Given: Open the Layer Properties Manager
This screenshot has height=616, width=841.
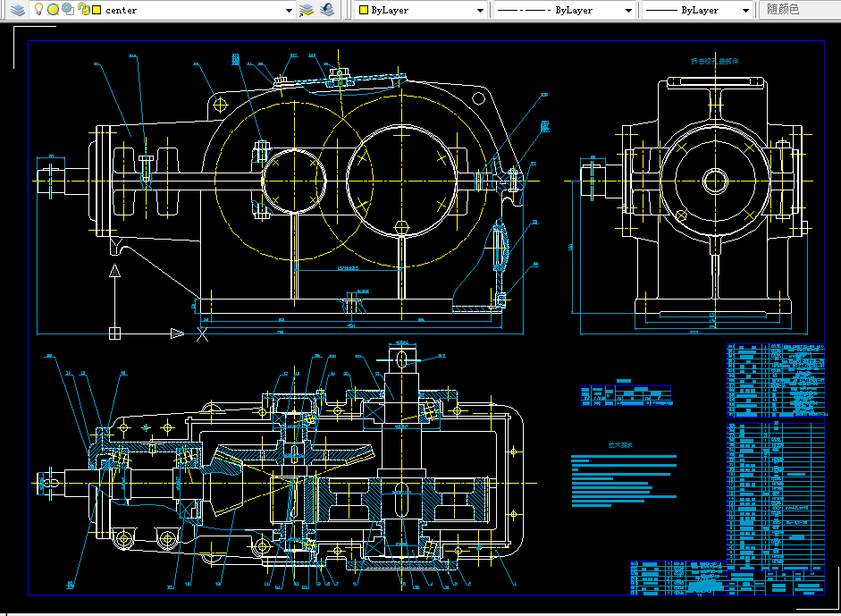Looking at the screenshot, I should click(18, 10).
